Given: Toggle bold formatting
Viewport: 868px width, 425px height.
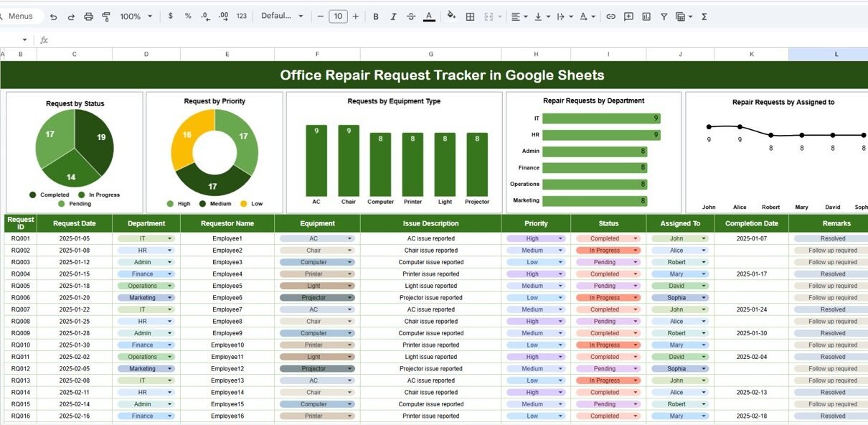Looking at the screenshot, I should tap(375, 17).
